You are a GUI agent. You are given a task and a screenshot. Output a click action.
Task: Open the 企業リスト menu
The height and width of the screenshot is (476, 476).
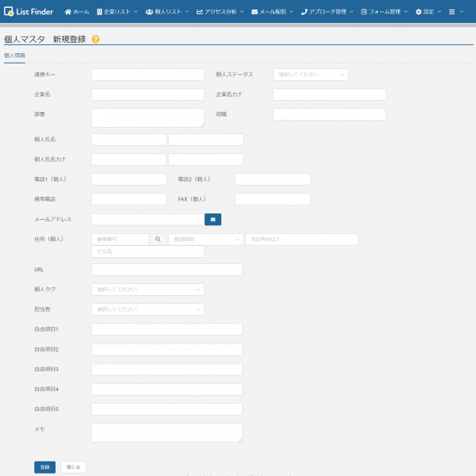pos(117,12)
